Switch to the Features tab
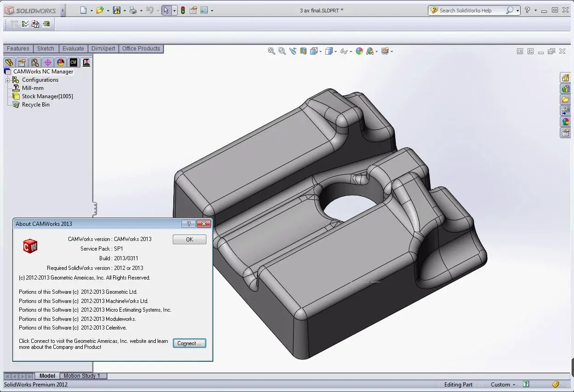The width and height of the screenshot is (574, 392). tap(18, 49)
